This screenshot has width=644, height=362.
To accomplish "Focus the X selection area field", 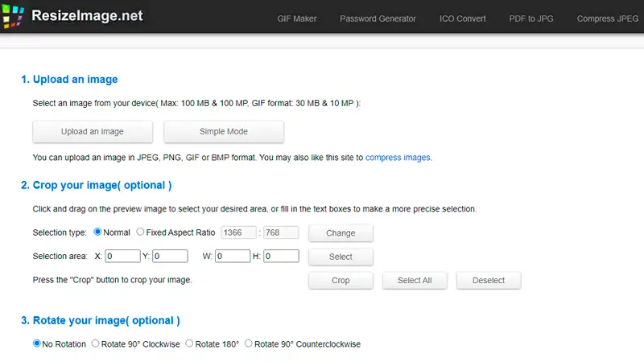I will point(122,257).
